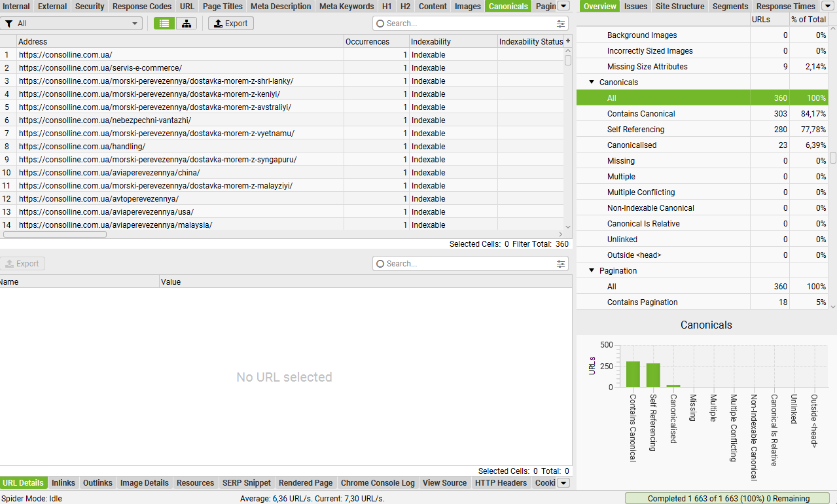The height and width of the screenshot is (504, 837).
Task: Switch to list view icon
Action: (164, 24)
